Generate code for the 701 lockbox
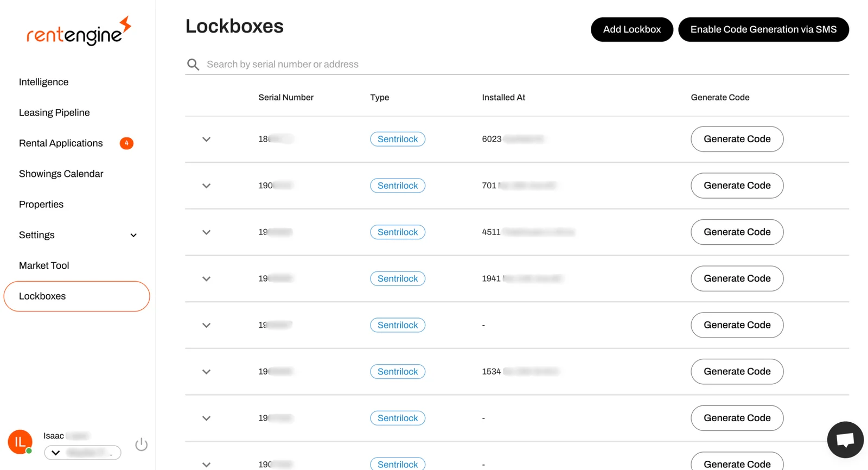 click(737, 186)
